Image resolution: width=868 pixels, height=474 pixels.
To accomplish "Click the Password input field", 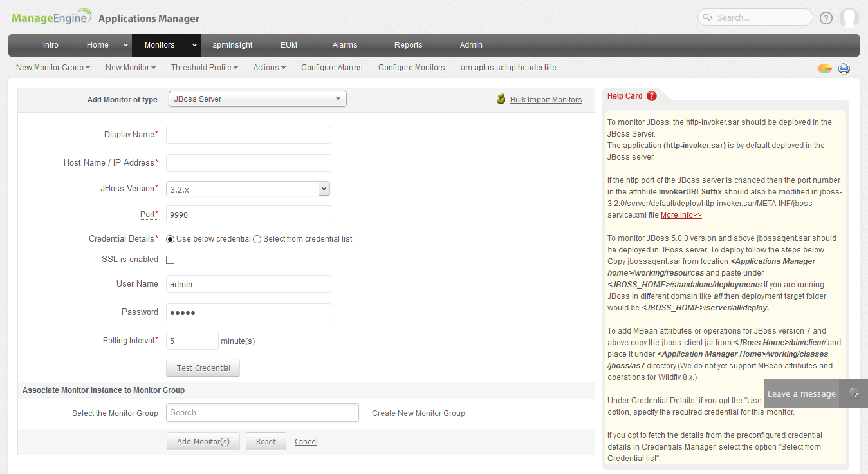I will 248,312.
